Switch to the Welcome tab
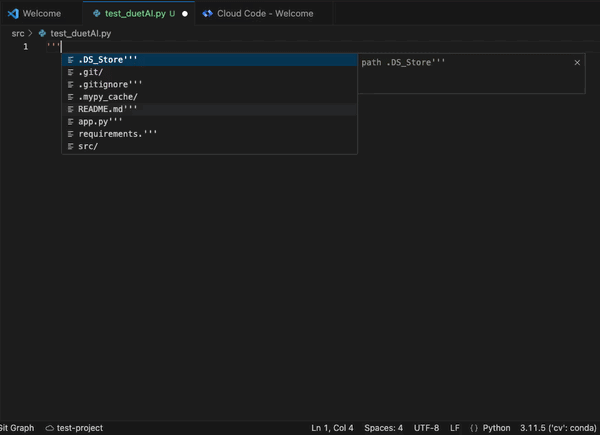Screen dimensions: 600x435 41,13
